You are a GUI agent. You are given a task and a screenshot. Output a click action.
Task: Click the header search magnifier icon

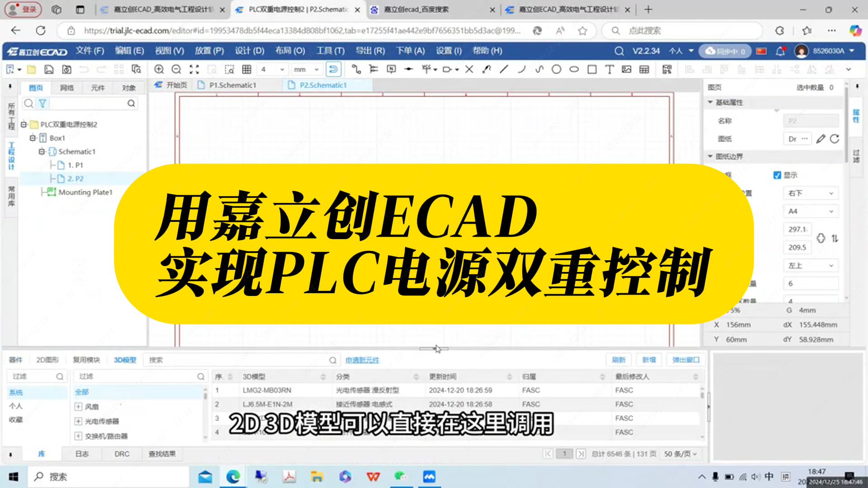(619, 51)
